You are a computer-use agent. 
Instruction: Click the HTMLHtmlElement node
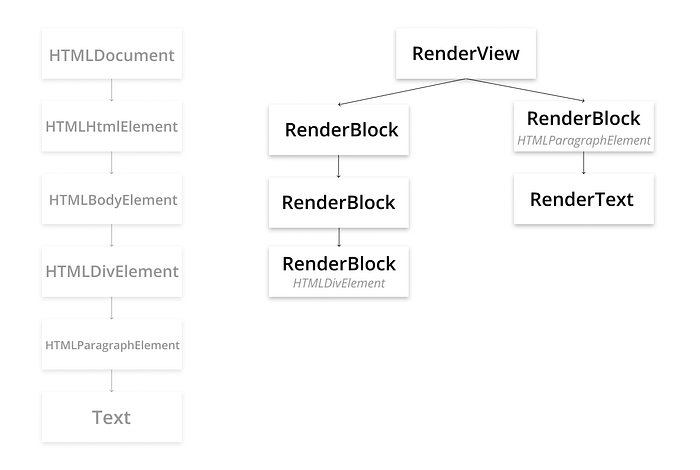[x=112, y=126]
